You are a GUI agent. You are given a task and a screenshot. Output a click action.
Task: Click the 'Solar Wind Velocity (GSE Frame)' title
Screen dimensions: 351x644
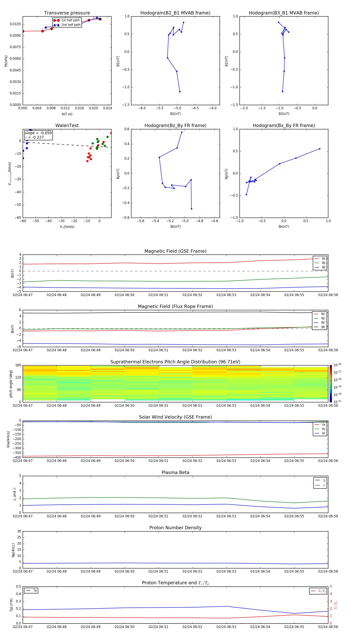point(175,417)
